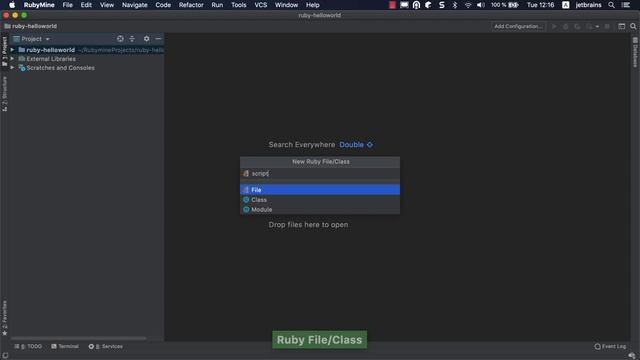Open the TODO tool window
640x360 pixels.
point(28,346)
